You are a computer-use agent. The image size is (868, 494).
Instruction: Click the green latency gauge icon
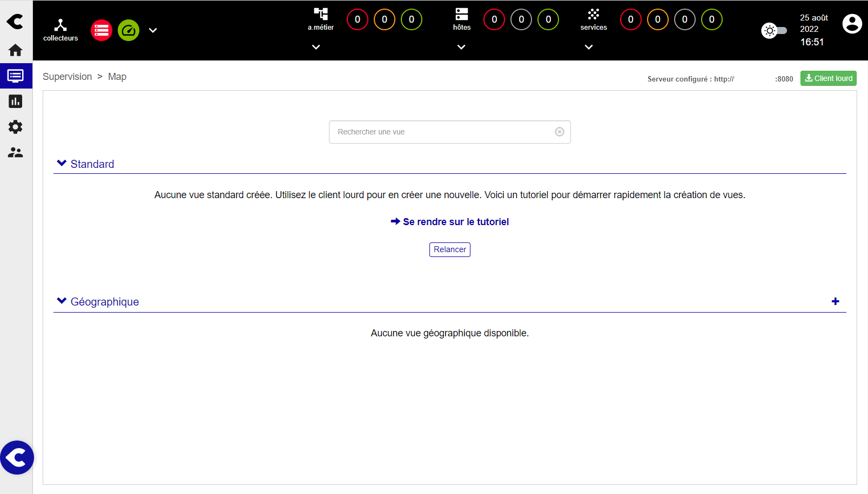tap(129, 30)
